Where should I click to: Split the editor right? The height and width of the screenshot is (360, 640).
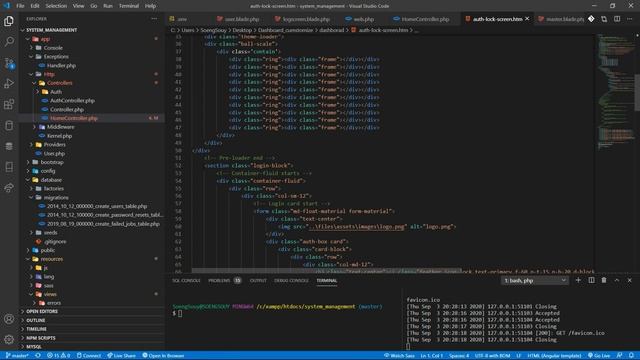tap(617, 19)
